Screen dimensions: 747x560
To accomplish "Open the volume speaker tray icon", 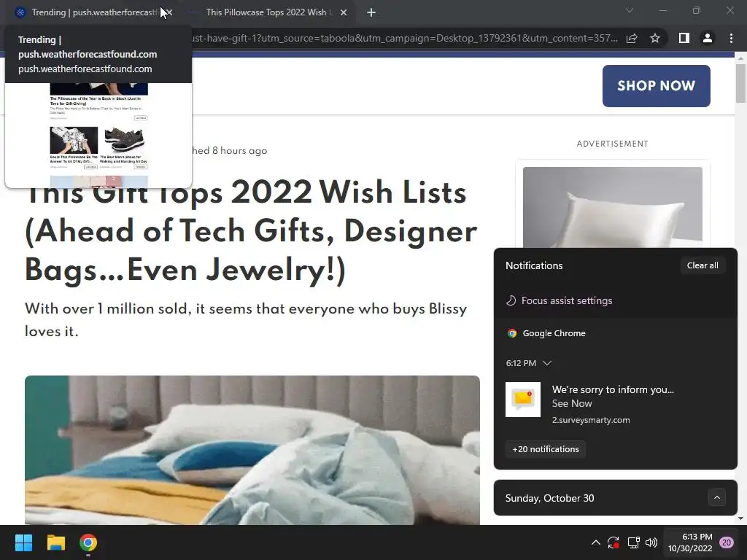I will (x=651, y=542).
